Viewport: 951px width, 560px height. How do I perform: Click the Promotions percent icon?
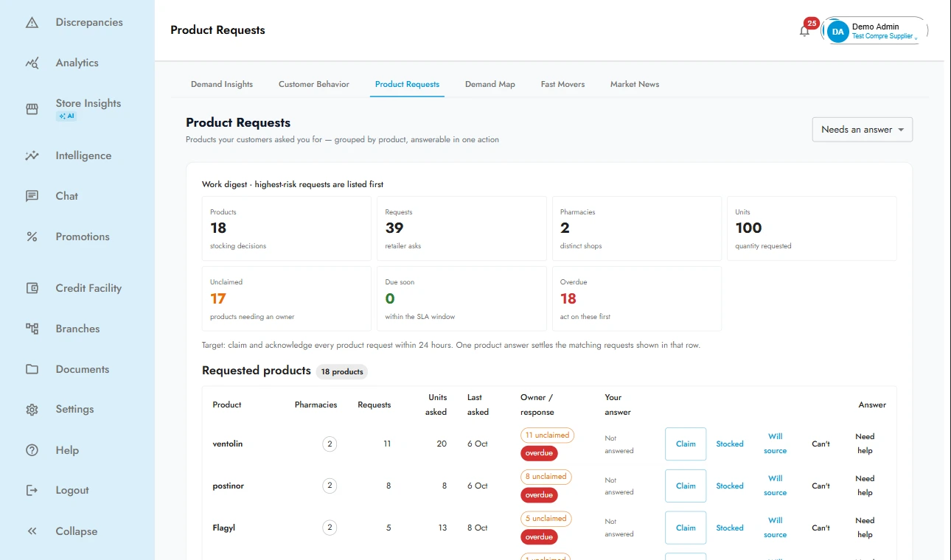tap(32, 237)
